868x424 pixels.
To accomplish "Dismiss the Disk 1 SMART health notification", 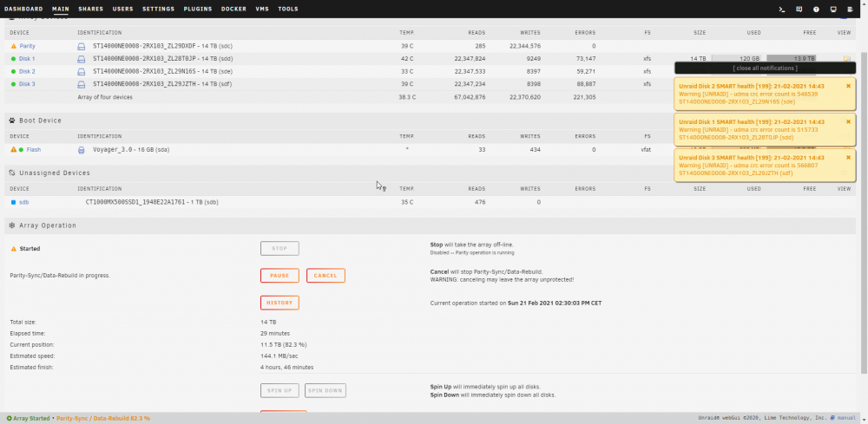I will pyautogui.click(x=848, y=121).
